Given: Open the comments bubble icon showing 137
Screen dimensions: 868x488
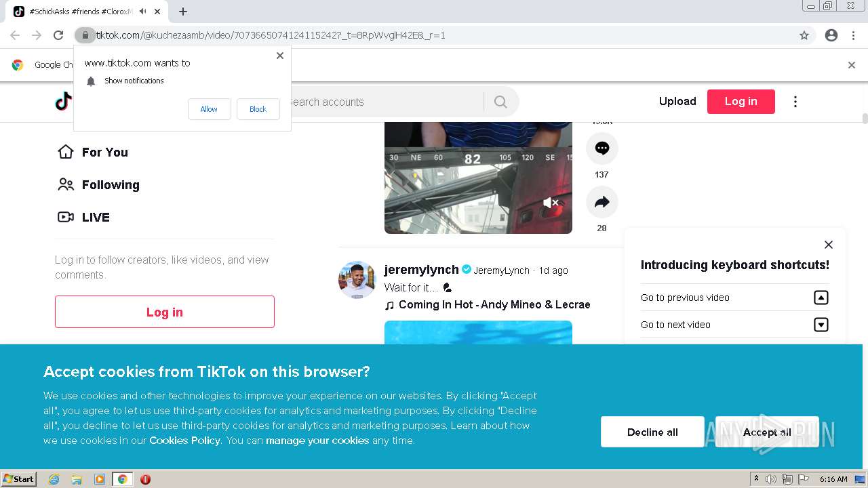Looking at the screenshot, I should click(x=601, y=148).
